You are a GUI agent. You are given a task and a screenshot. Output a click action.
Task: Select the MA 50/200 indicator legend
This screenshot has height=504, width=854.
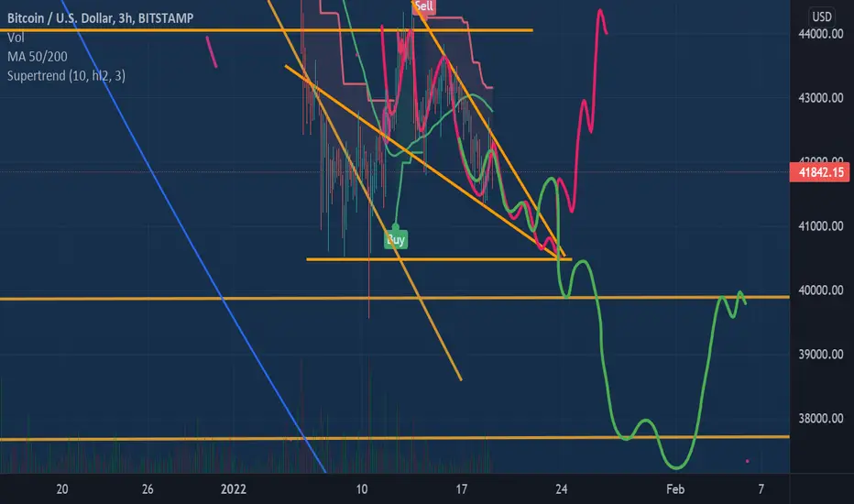point(37,57)
